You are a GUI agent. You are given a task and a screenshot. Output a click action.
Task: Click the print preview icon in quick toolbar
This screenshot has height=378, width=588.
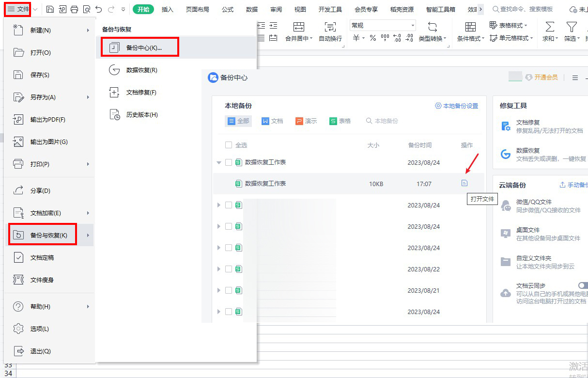86,9
